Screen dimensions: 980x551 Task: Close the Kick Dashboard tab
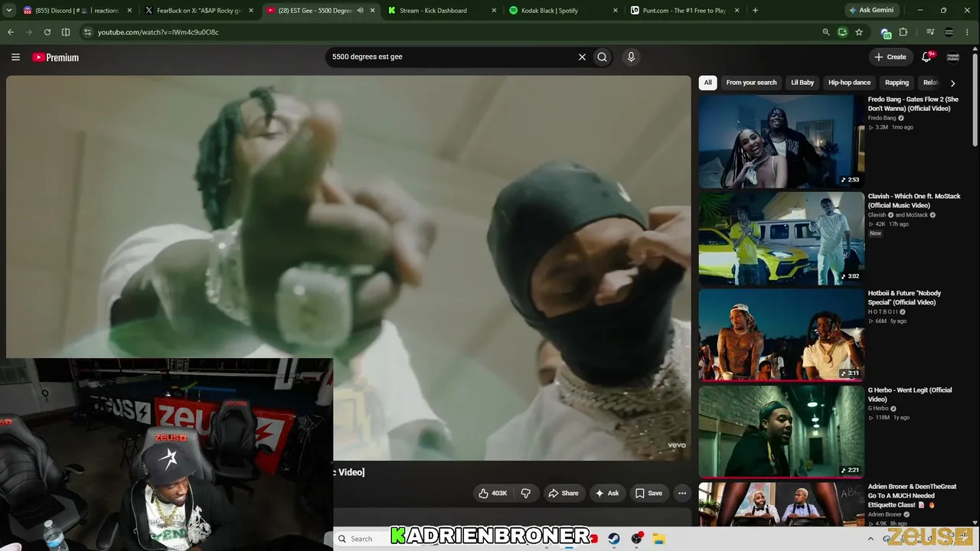[x=495, y=11]
